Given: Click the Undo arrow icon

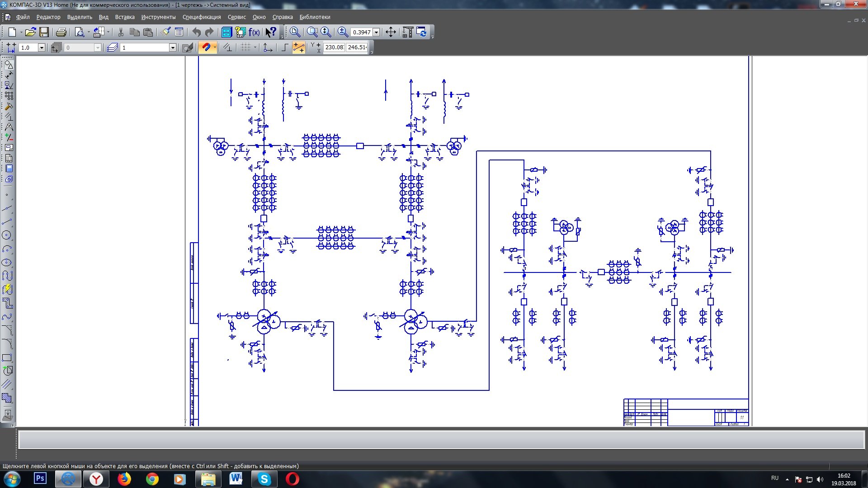Looking at the screenshot, I should point(196,32).
